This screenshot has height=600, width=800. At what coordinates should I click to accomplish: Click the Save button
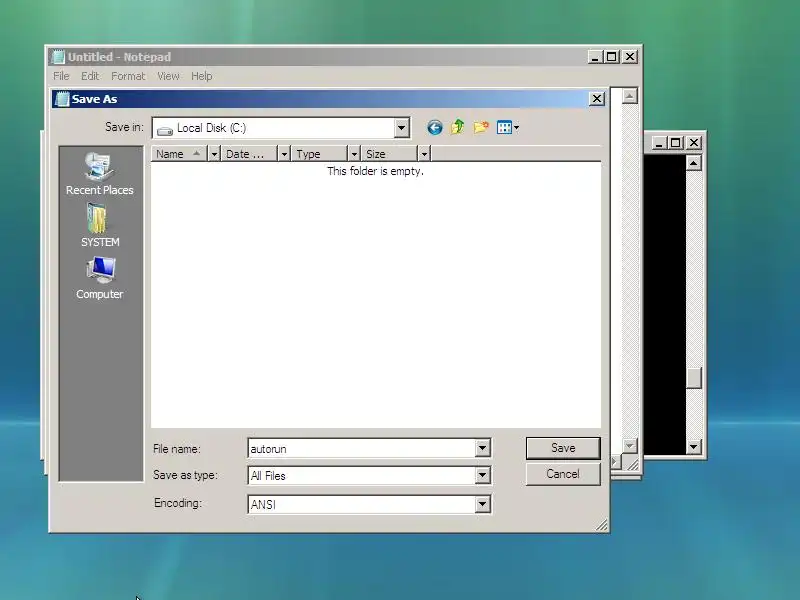[x=563, y=448]
